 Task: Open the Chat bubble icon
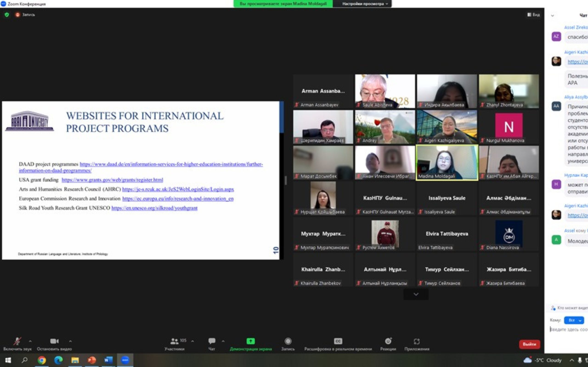(212, 341)
